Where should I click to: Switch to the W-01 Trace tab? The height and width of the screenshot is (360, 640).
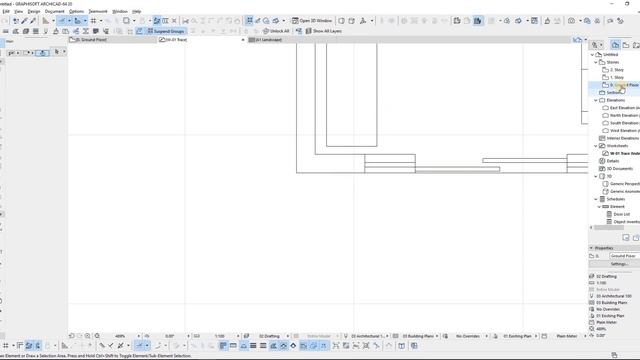[x=202, y=40]
